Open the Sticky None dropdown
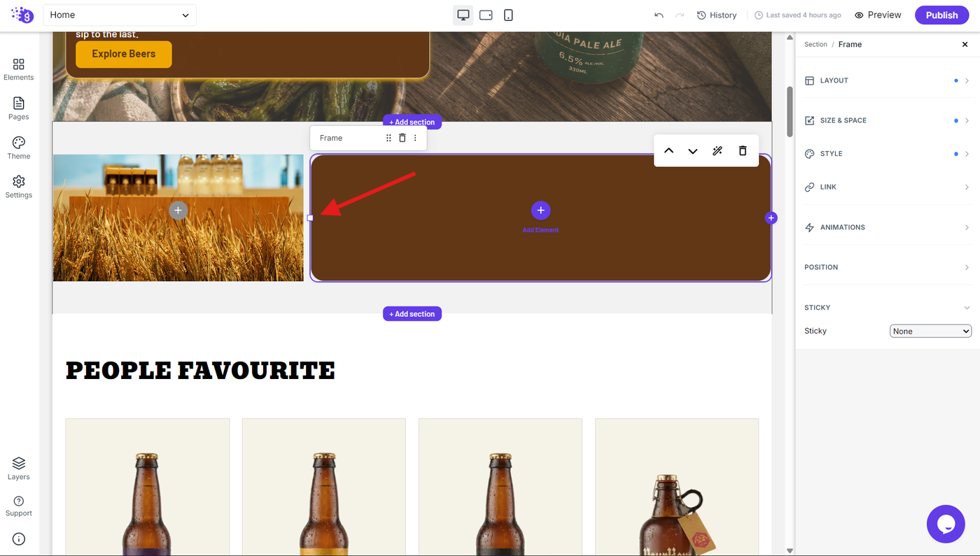The image size is (980, 556). (930, 331)
